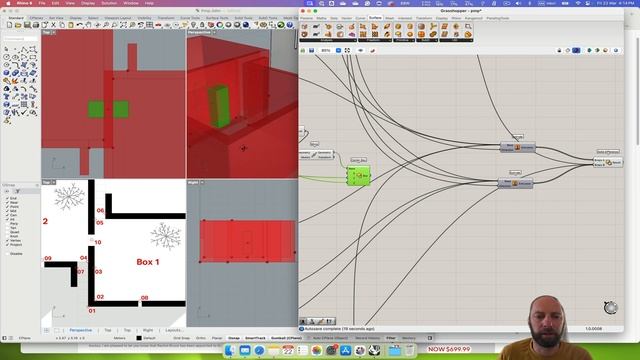Select Perspective viewport tab at bottom

pos(80,330)
